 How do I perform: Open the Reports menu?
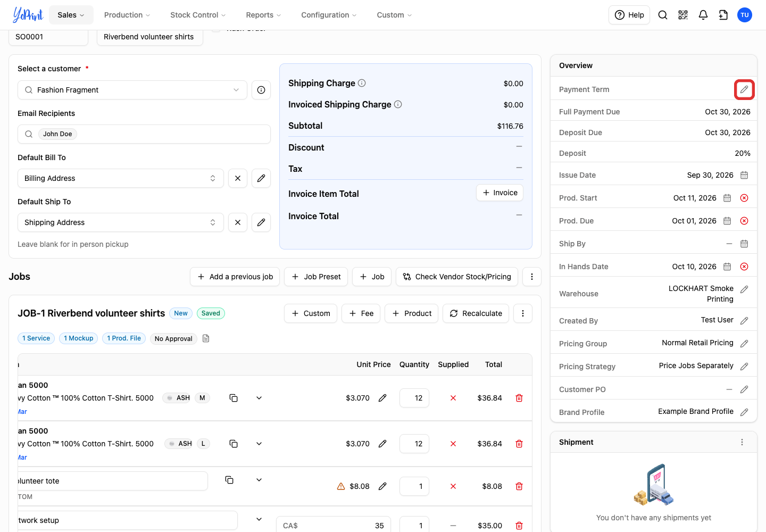263,15
